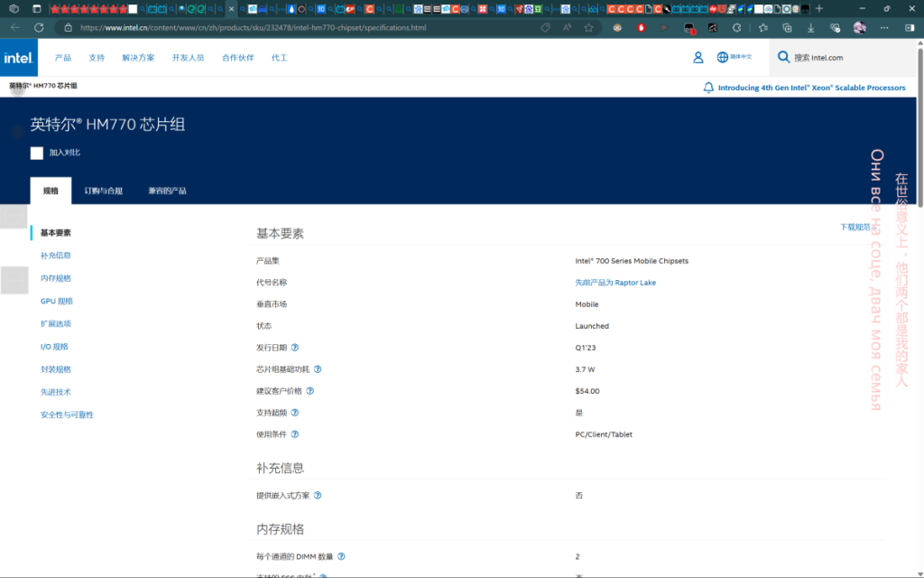Image resolution: width=924 pixels, height=578 pixels.
Task: Open the 合作伙伴 menu
Action: click(x=238, y=58)
